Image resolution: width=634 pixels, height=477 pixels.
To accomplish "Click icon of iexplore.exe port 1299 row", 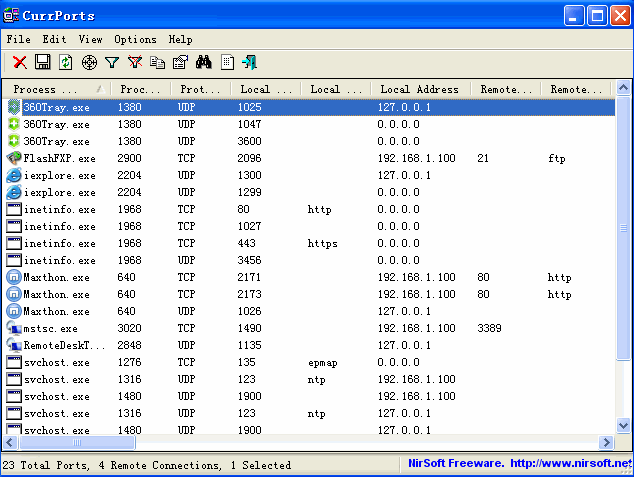I will [x=14, y=192].
